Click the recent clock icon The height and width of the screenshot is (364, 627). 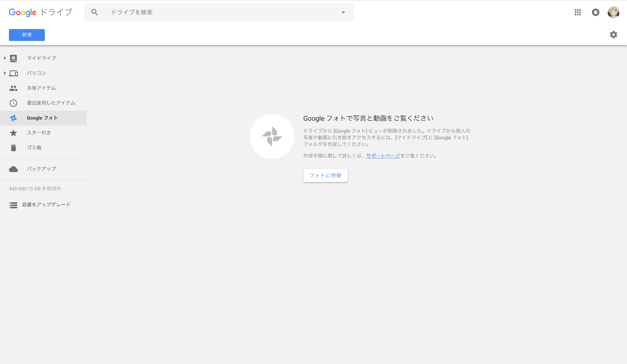coord(13,103)
